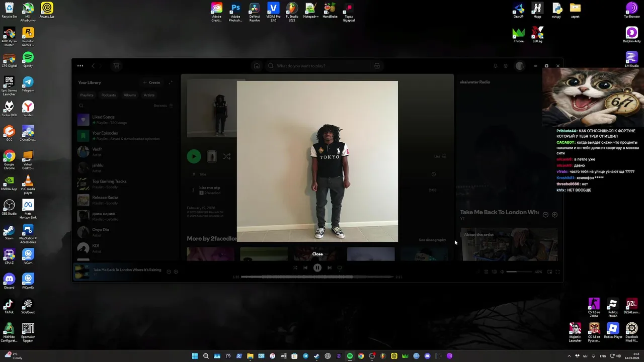Open File Explorer from taskbar
The image size is (644, 362).
point(250,356)
